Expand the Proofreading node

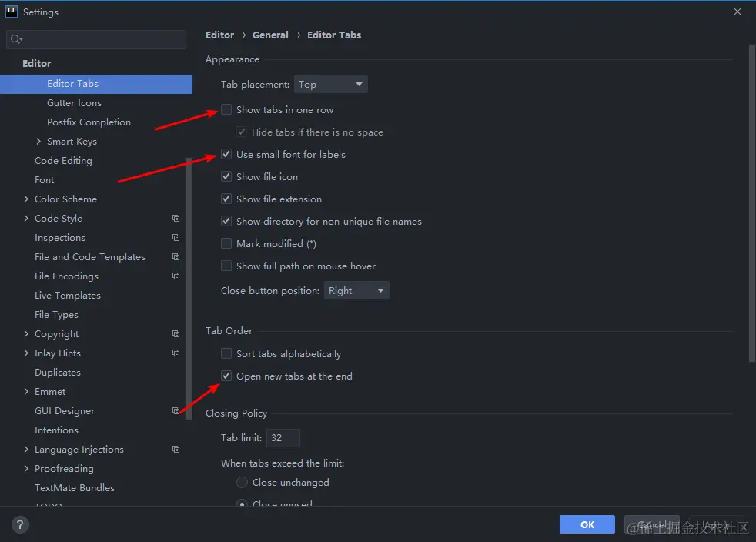point(26,469)
